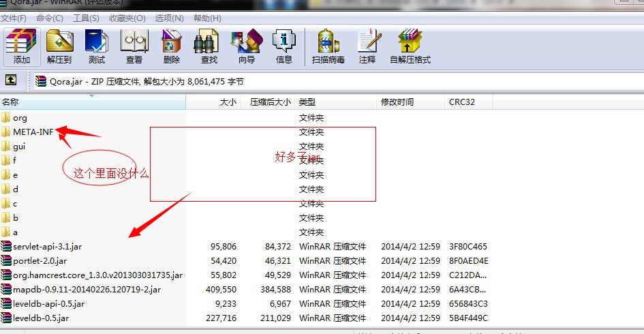Click the 扫描病毒 (Virus Scan) icon

coord(328,47)
